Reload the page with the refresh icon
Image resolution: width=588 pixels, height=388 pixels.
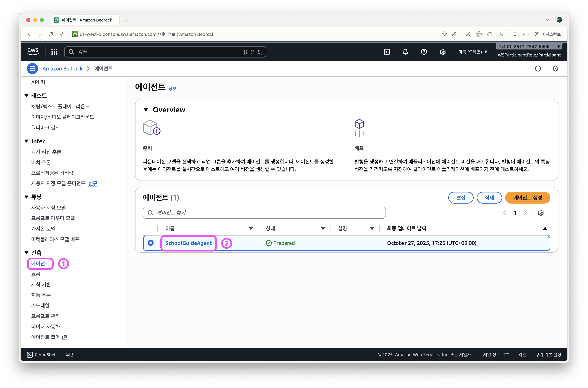[x=51, y=34]
